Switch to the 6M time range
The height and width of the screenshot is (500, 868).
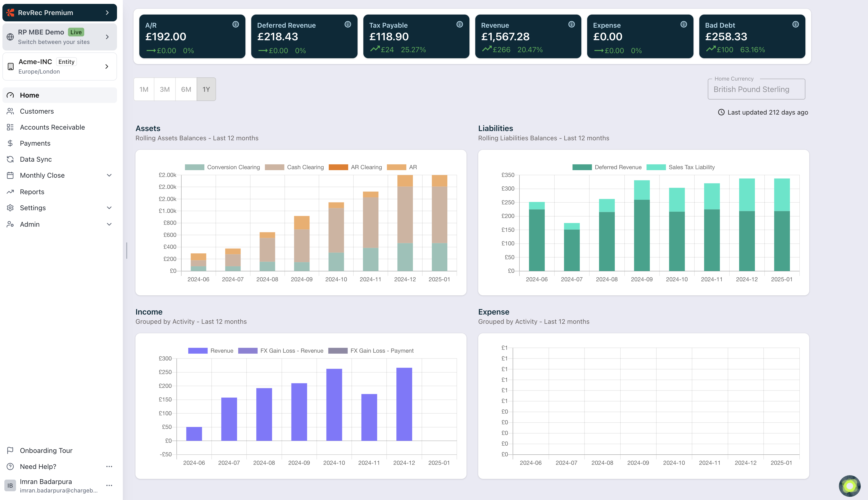coord(186,89)
